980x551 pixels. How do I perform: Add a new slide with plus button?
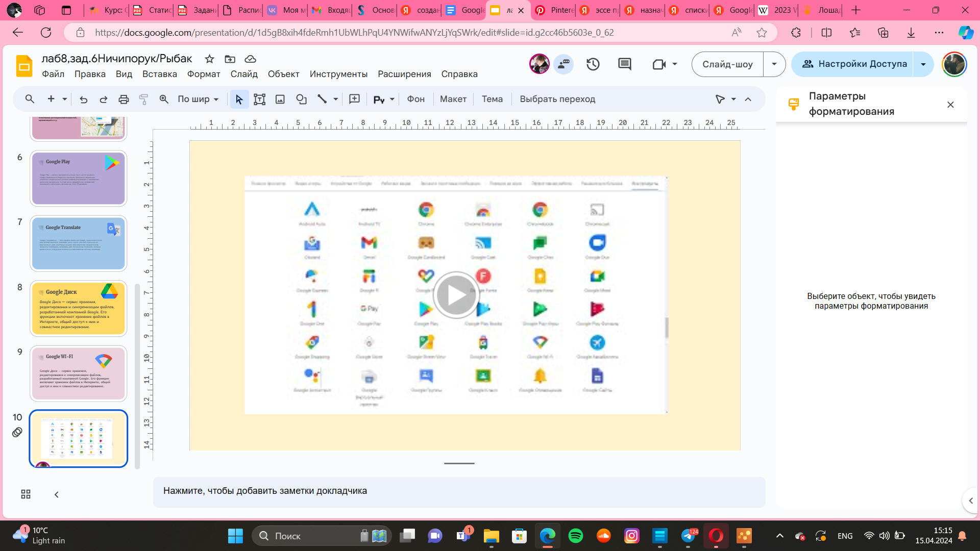coord(51,99)
